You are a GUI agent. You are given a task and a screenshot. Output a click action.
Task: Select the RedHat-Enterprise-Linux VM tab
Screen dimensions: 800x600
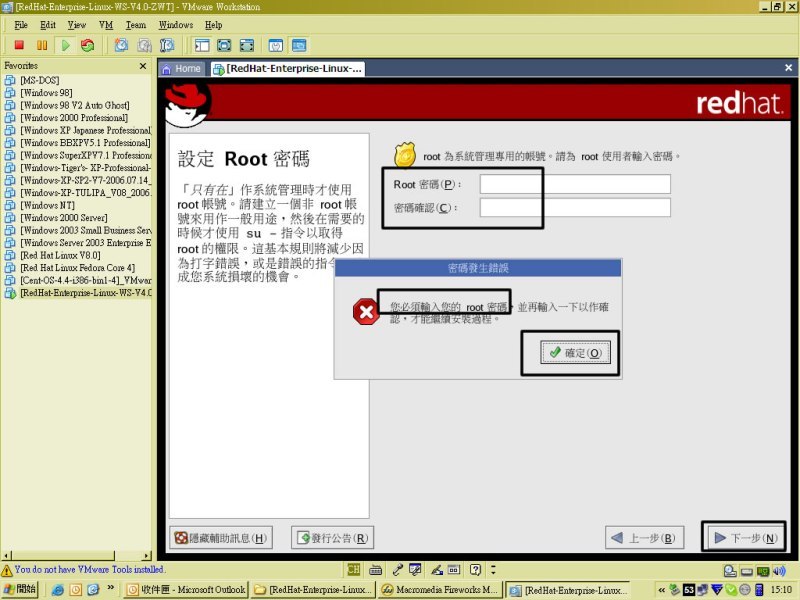click(287, 68)
